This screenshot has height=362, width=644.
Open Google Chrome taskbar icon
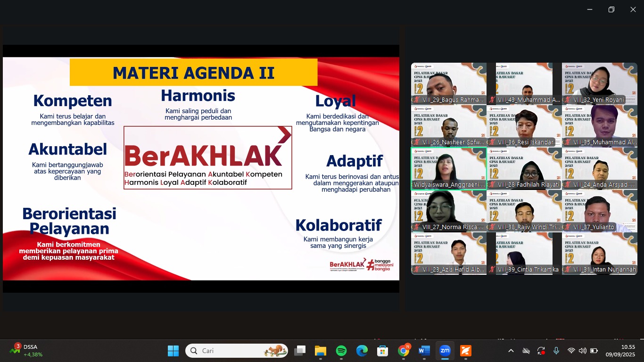point(403,351)
